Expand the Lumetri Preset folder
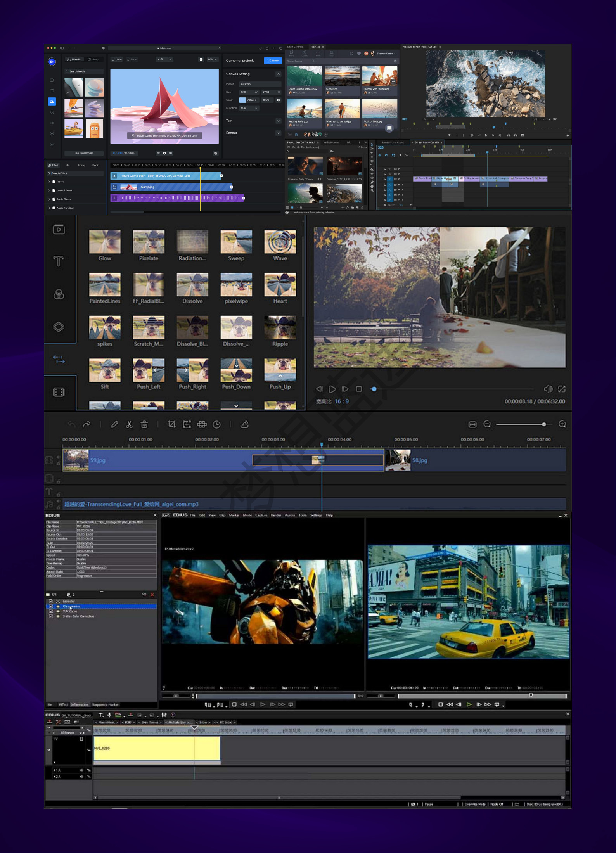This screenshot has width=616, height=853. (49, 190)
